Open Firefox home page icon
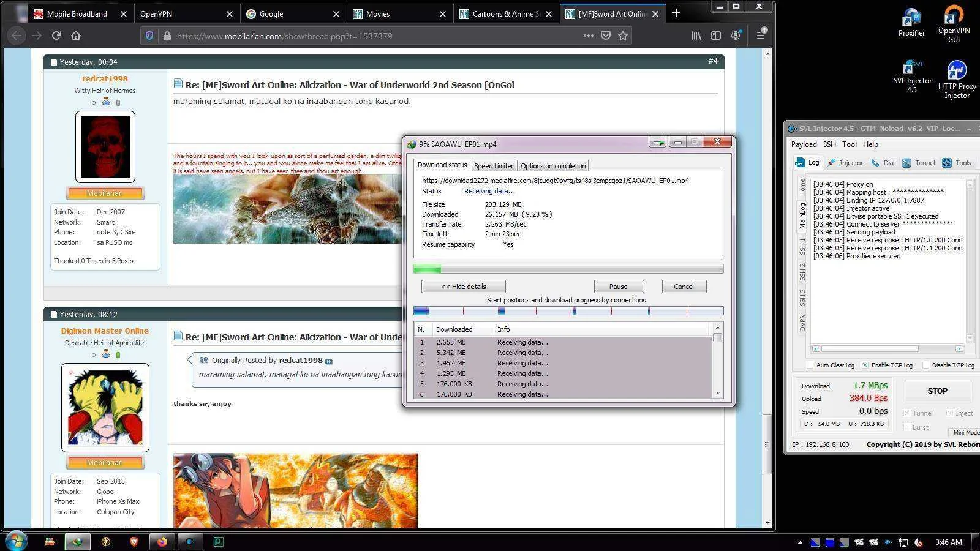 click(x=76, y=36)
